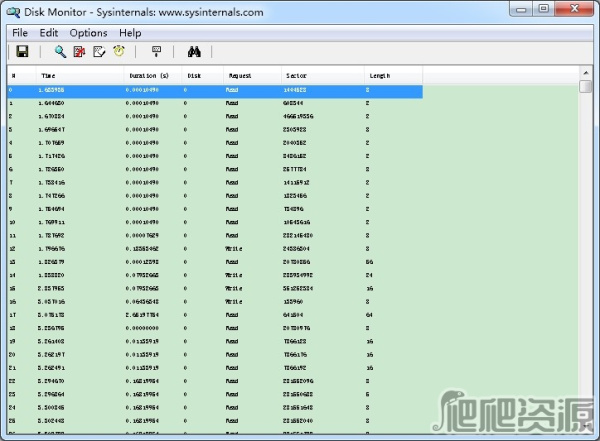Click the clock time format icon
The height and width of the screenshot is (441, 600).
tap(119, 52)
